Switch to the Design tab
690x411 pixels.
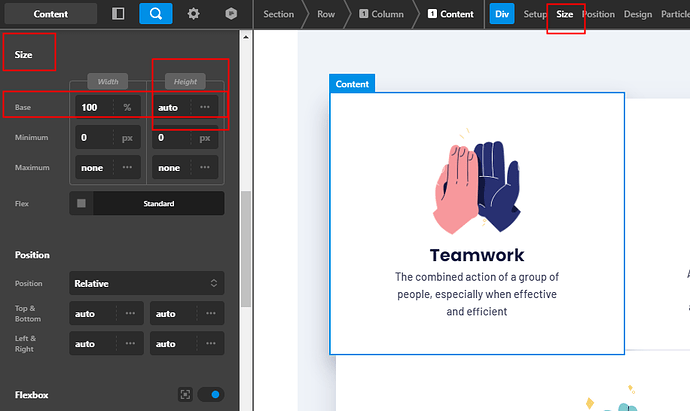[x=638, y=14]
